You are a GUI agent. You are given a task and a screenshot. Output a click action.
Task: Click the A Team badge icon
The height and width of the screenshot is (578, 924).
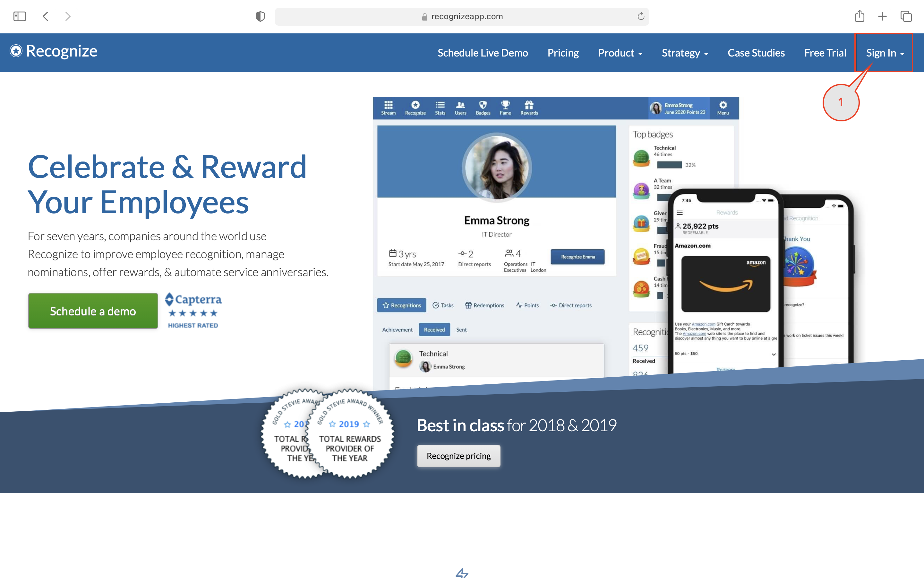[x=641, y=190]
